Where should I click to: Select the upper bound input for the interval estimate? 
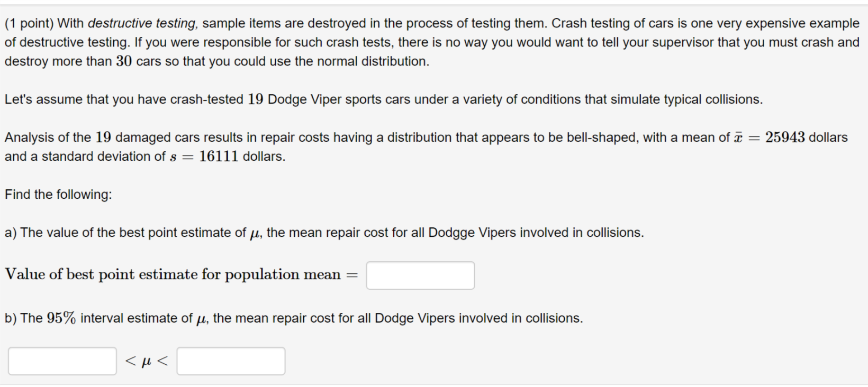point(231,361)
